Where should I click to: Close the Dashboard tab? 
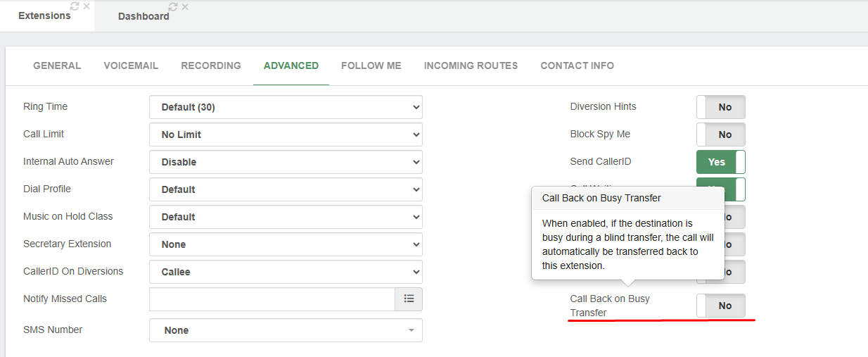pyautogui.click(x=185, y=7)
